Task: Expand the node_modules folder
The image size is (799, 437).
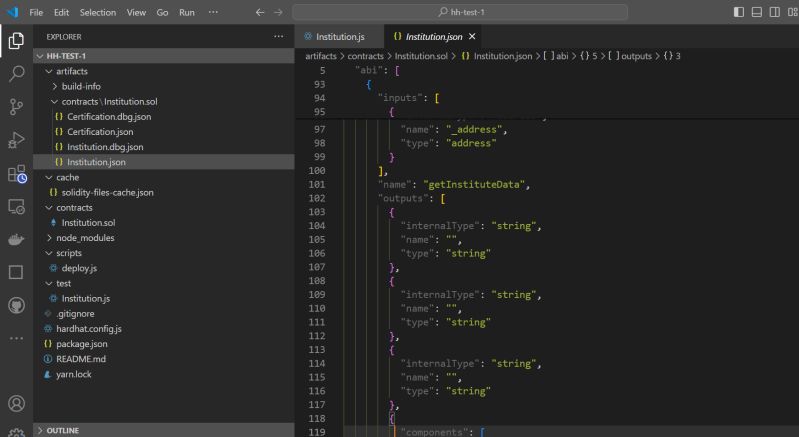Action: (164, 238)
